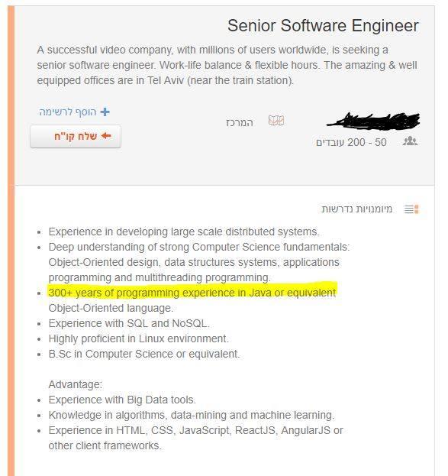Click the blacked-out company name
Screen dimensions: 448x476
[373, 121]
